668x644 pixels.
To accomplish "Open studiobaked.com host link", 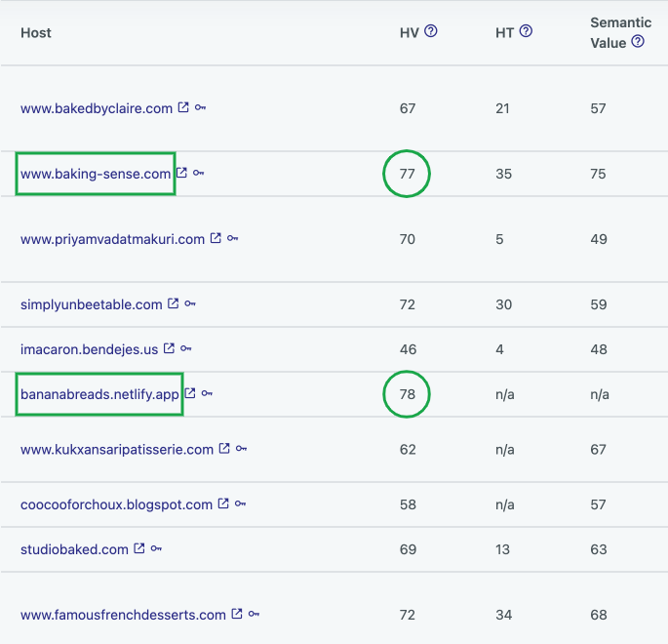I will [x=74, y=549].
